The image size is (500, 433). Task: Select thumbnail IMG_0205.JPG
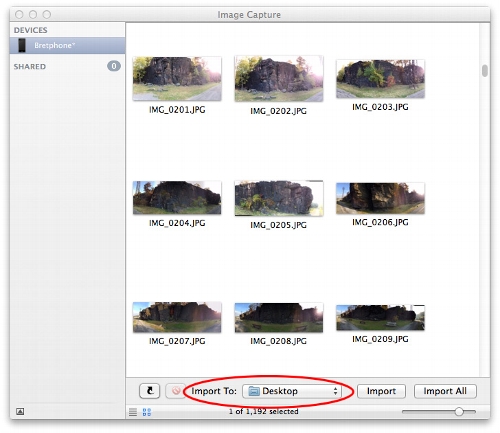(279, 198)
